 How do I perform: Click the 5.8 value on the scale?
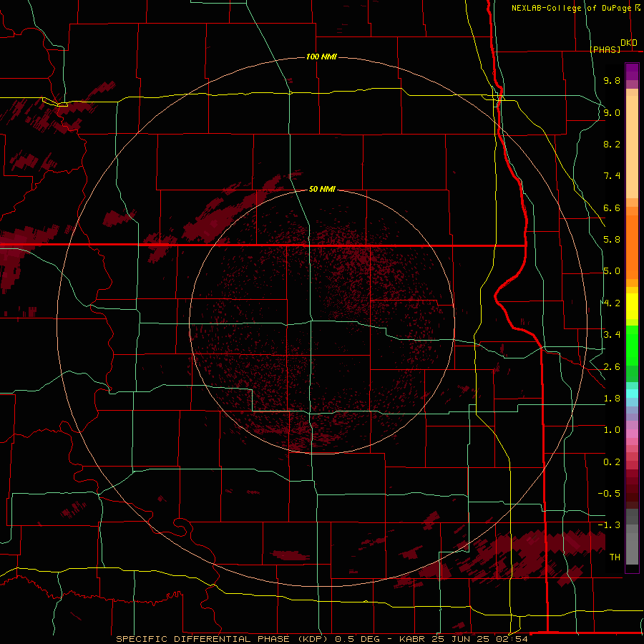pyautogui.click(x=612, y=240)
